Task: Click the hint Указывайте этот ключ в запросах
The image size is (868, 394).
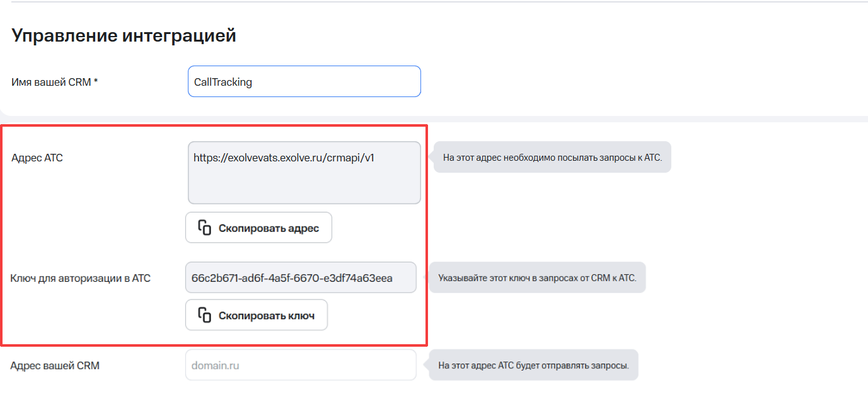Action: pos(538,278)
